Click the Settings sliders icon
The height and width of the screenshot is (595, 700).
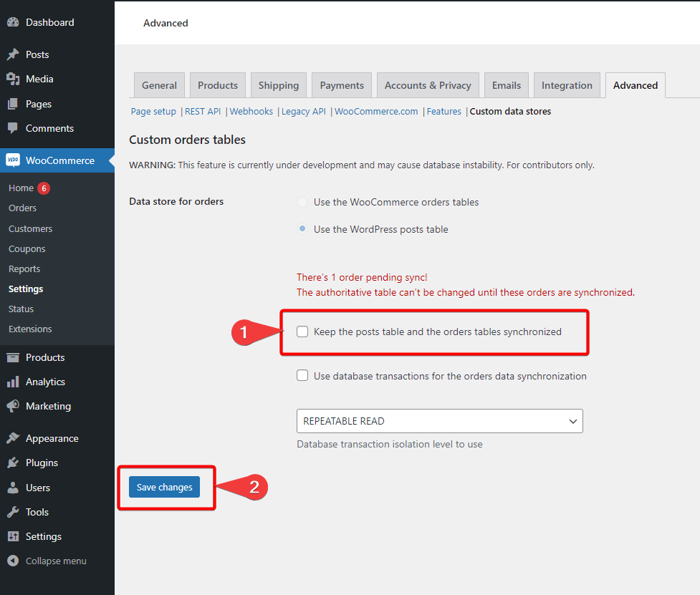(x=13, y=536)
